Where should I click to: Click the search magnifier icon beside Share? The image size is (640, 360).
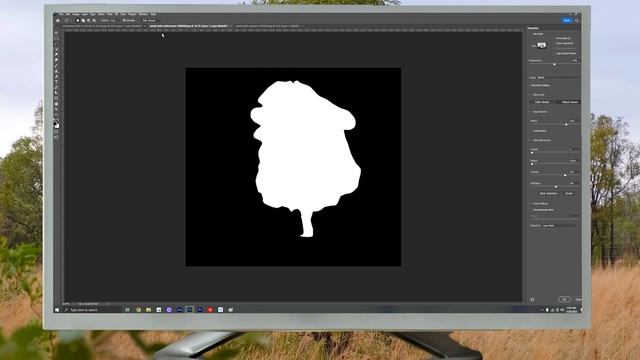pos(577,20)
